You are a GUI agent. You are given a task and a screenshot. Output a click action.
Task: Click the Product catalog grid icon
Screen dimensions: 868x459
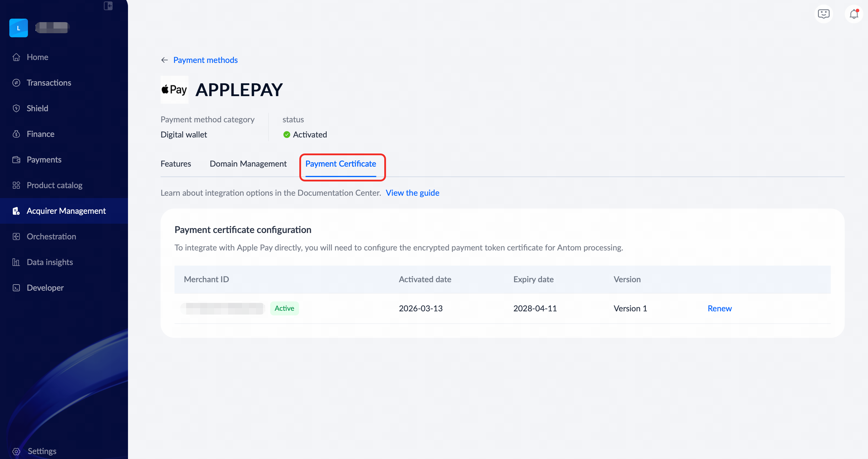click(16, 186)
